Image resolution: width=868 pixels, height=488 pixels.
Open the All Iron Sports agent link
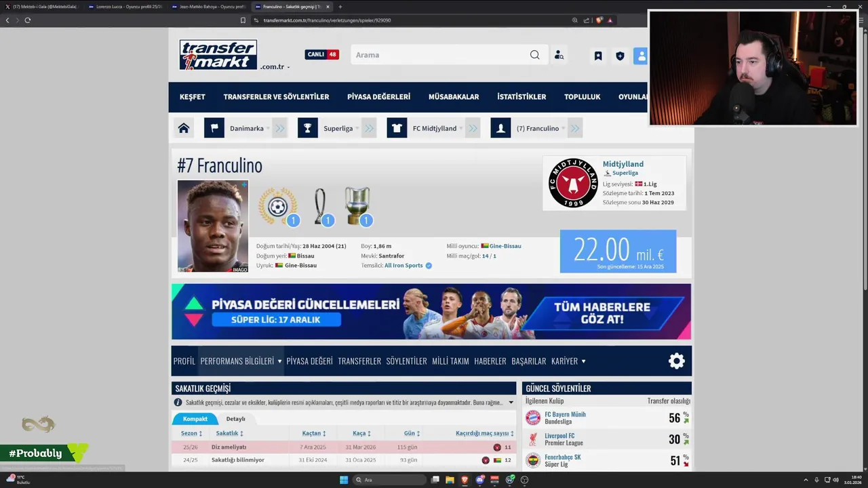(x=403, y=266)
